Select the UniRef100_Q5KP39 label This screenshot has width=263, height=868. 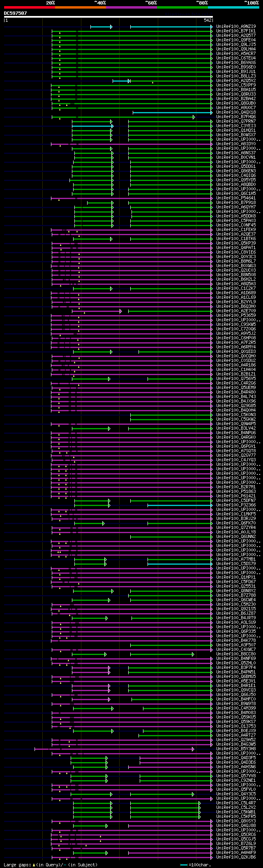(x=236, y=243)
